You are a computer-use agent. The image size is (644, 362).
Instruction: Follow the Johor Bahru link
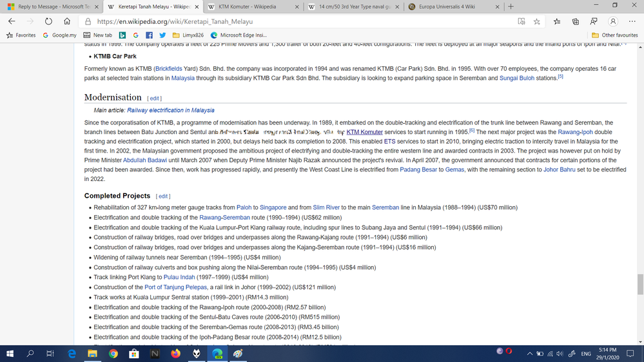pos(560,169)
